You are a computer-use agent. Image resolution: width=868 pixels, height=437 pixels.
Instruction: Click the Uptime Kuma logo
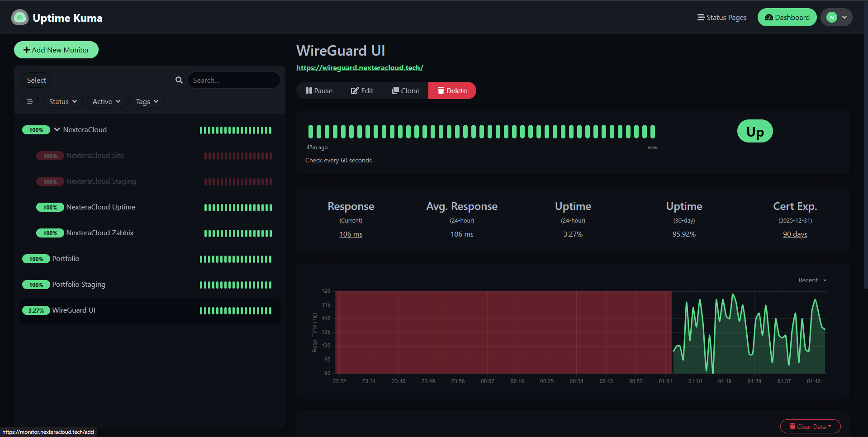[x=20, y=17]
